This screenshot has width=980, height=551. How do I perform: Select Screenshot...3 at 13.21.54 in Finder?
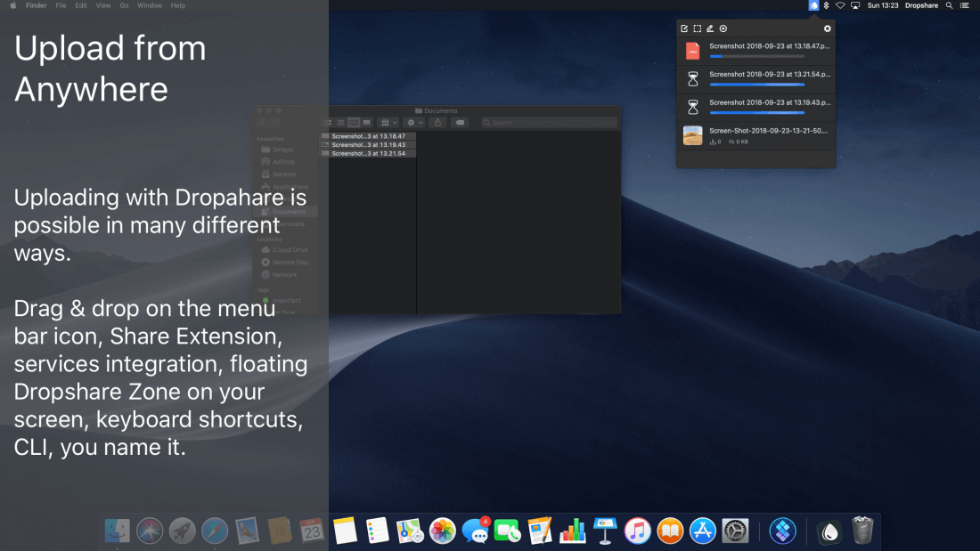click(367, 154)
